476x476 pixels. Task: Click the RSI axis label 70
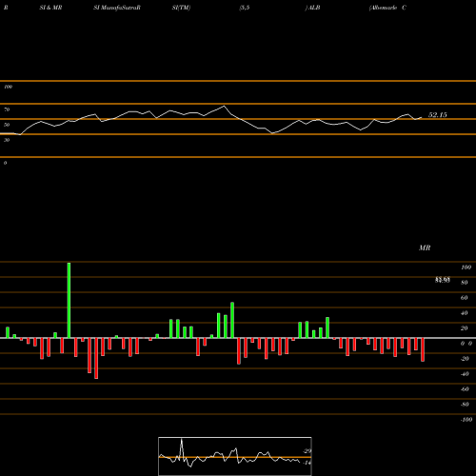7,109
